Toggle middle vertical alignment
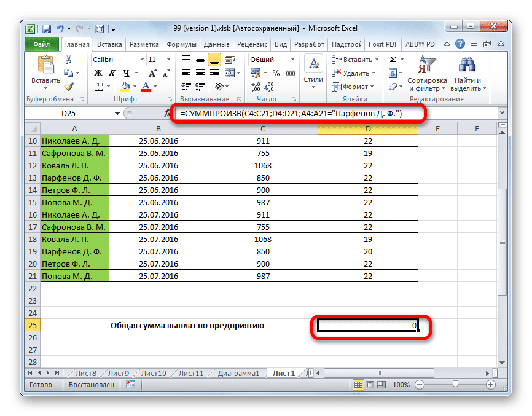This screenshot has height=416, width=532. click(200, 60)
